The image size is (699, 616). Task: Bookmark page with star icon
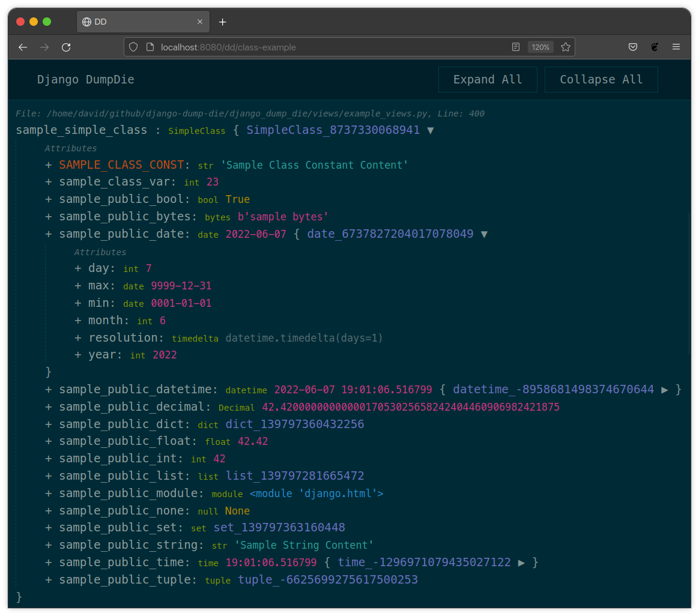[565, 47]
